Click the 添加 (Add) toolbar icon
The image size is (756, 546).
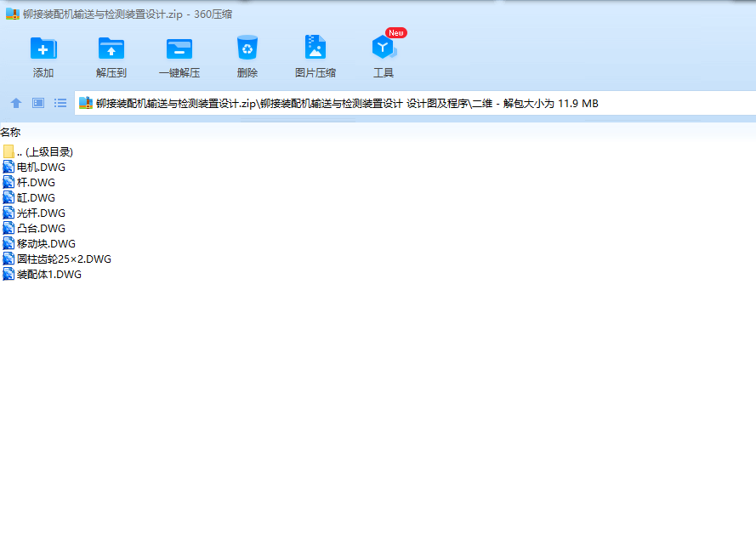click(43, 48)
